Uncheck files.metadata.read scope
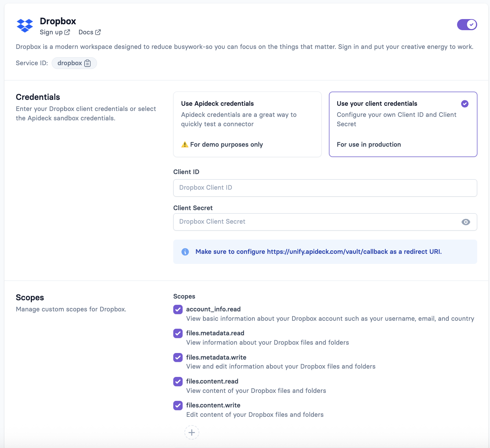This screenshot has width=490, height=448. click(178, 333)
